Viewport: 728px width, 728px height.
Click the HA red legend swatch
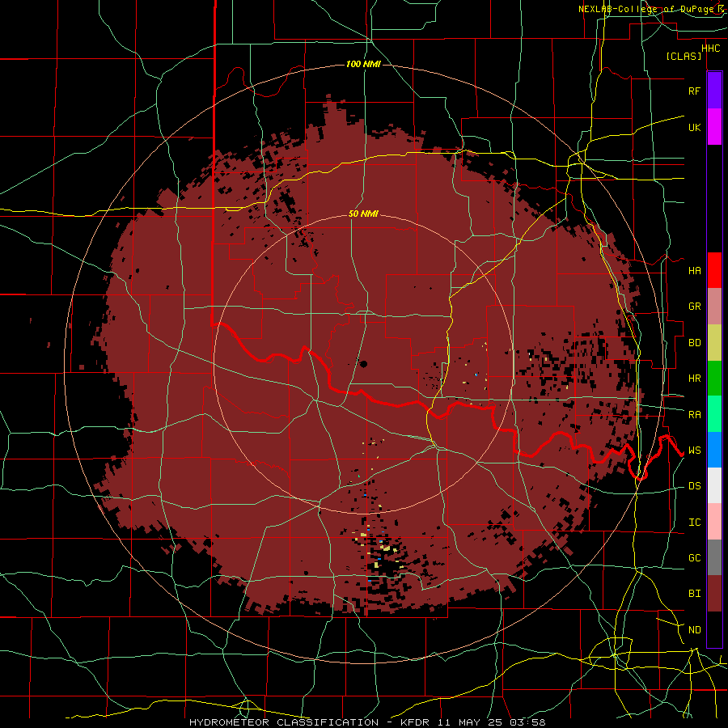(714, 270)
